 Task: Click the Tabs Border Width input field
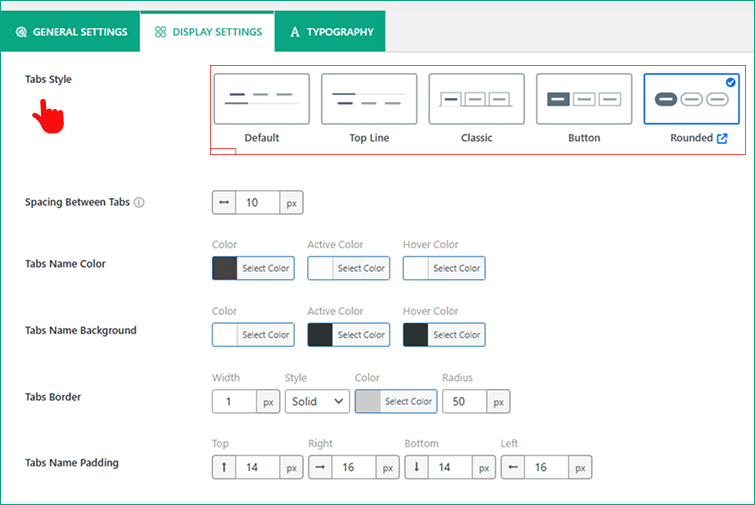(234, 401)
